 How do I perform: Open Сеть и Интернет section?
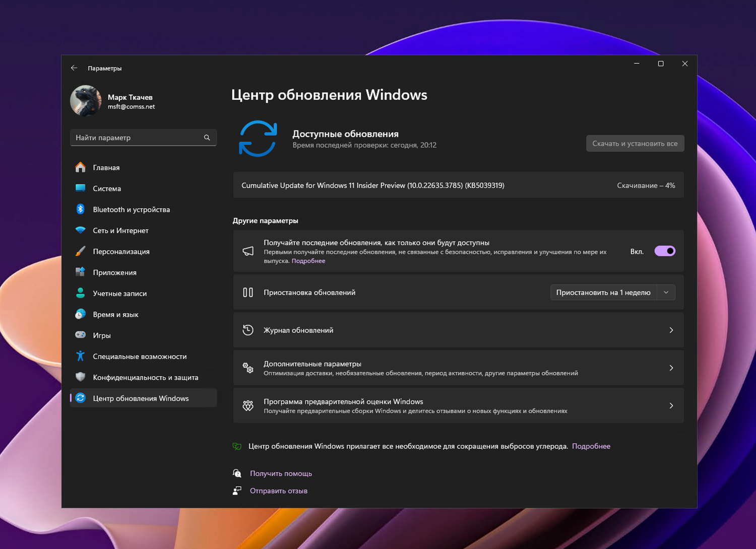point(143,230)
